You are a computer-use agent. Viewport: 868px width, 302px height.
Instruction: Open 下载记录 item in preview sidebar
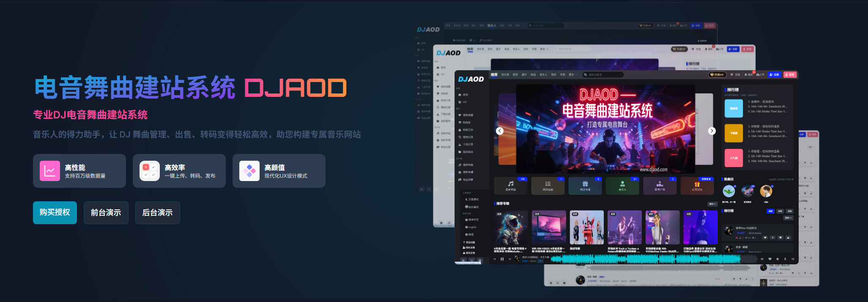point(466,145)
